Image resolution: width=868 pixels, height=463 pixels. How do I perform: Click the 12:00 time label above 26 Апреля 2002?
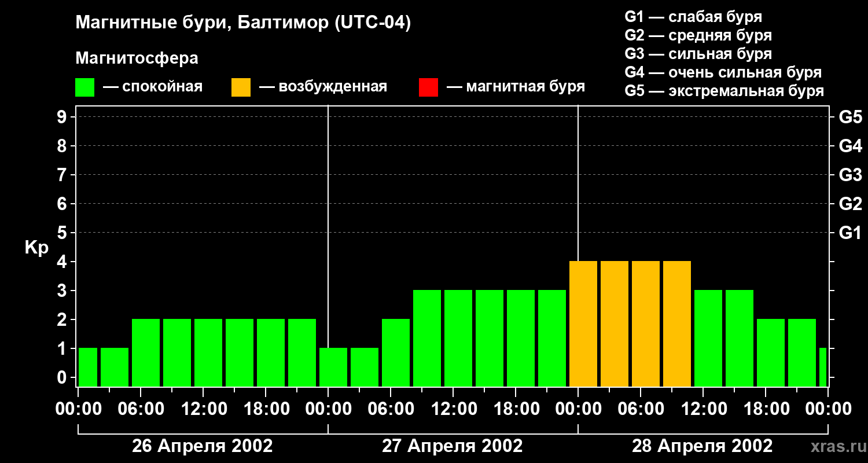click(x=204, y=409)
